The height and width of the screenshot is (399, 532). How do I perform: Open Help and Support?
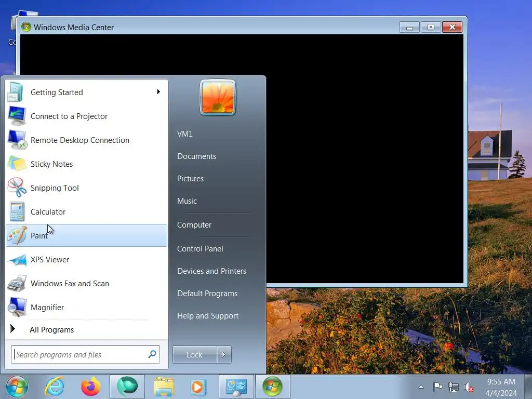tap(208, 316)
